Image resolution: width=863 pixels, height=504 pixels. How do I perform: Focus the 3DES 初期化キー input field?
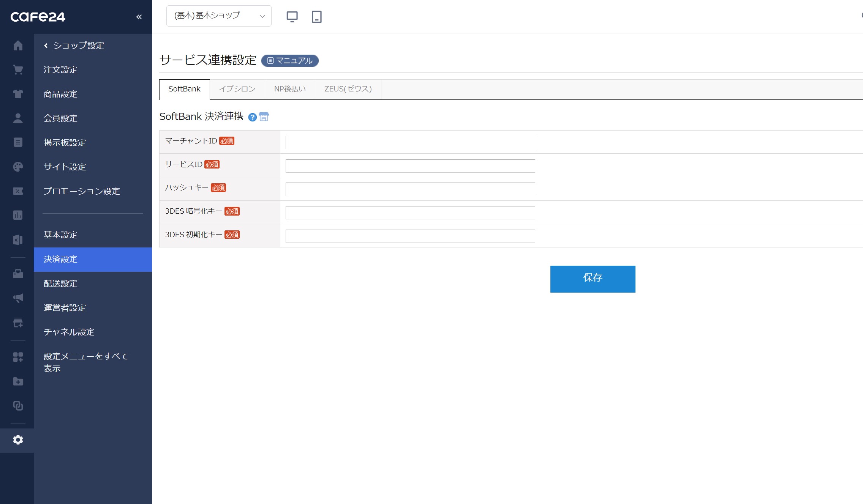coord(410,236)
